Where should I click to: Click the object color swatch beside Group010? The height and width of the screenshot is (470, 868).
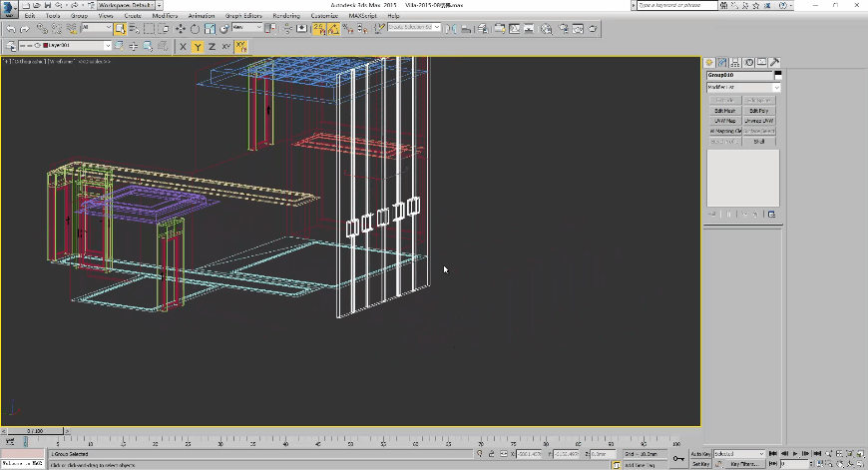coord(778,75)
